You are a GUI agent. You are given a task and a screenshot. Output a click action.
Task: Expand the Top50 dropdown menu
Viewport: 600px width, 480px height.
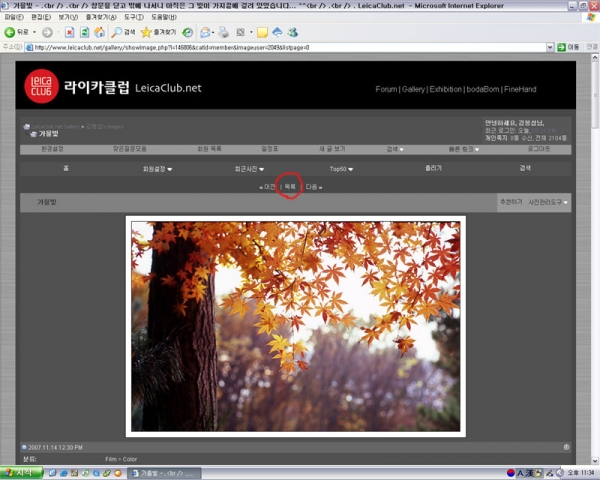click(341, 169)
